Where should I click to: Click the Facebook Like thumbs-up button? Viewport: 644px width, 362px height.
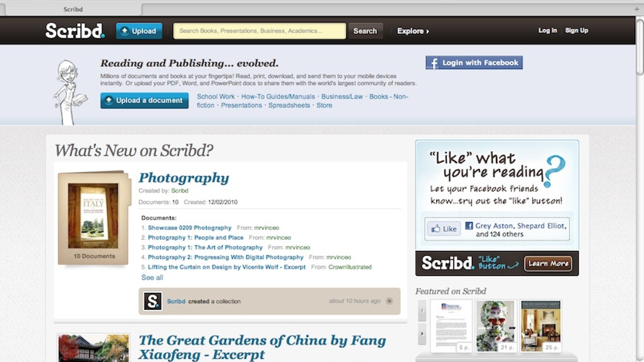(444, 229)
